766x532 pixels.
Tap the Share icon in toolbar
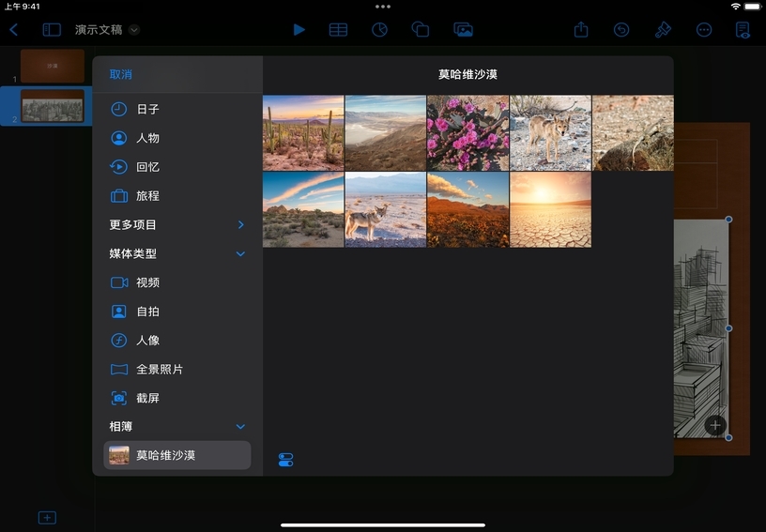pos(581,30)
